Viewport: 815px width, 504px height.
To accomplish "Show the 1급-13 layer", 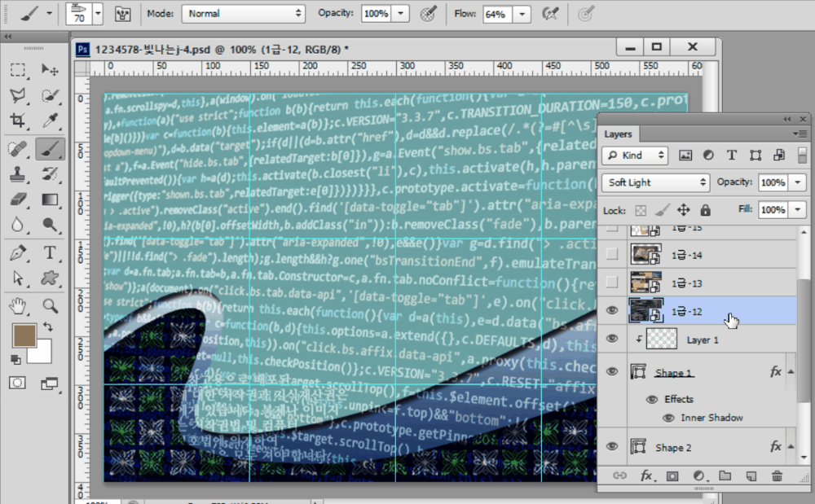I will (x=612, y=282).
